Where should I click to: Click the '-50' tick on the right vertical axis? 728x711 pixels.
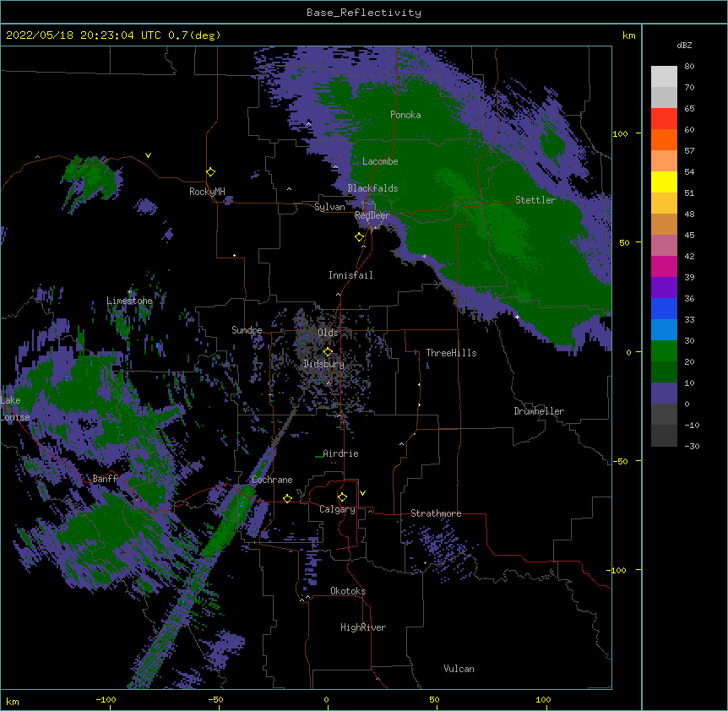click(x=620, y=461)
